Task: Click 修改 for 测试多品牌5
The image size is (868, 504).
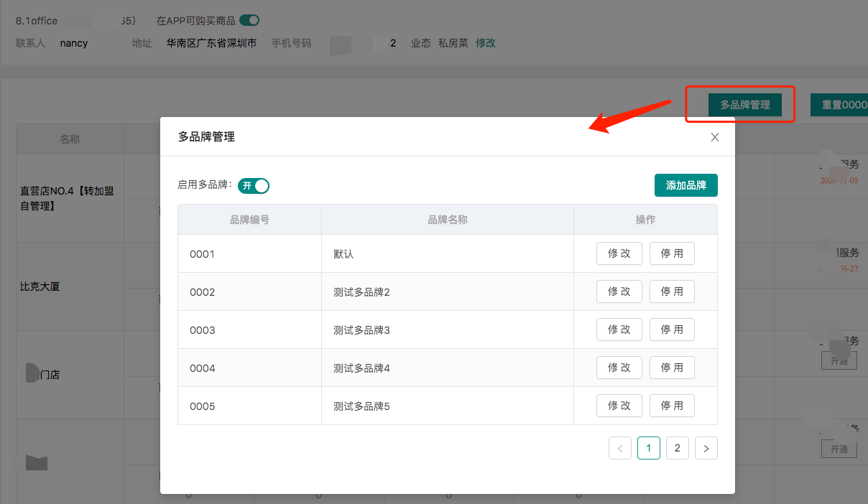Action: (x=619, y=405)
